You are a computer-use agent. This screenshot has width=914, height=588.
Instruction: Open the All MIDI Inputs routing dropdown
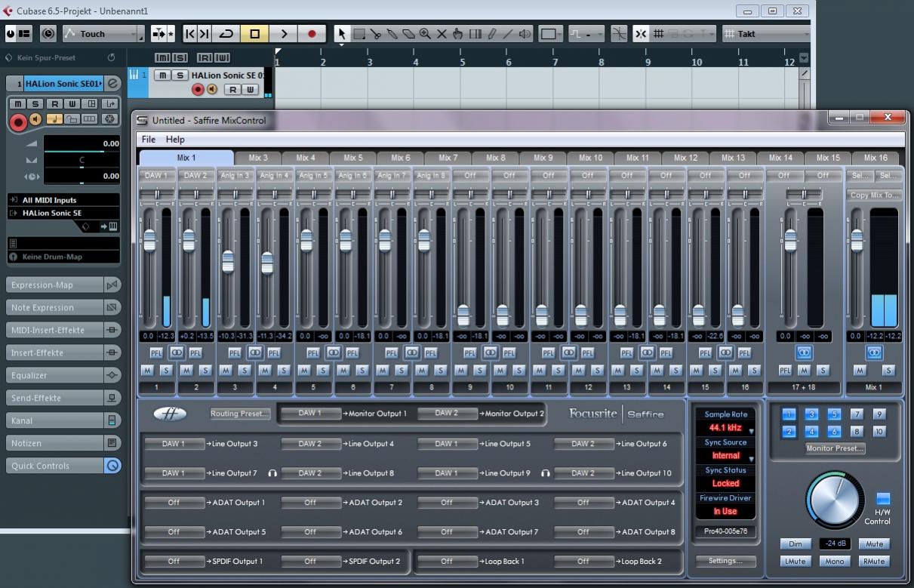tap(63, 200)
